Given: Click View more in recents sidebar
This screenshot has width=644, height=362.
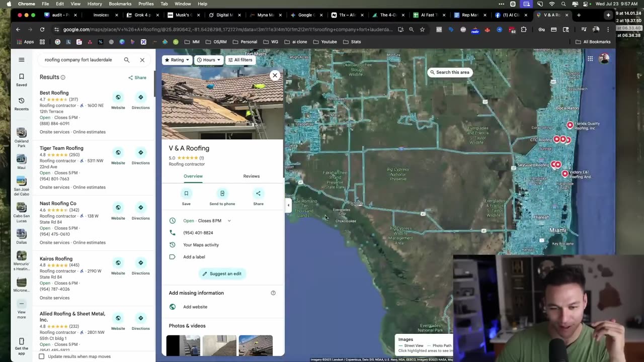Looking at the screenshot, I should [21, 310].
